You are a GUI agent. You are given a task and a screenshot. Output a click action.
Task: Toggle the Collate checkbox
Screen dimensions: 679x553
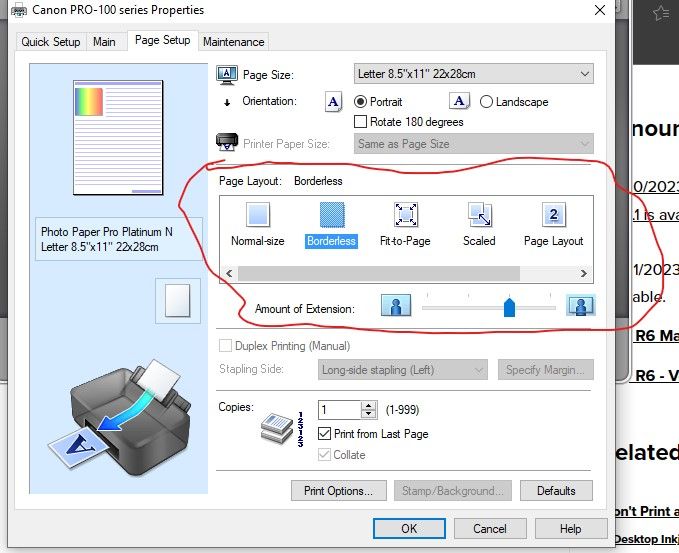coord(324,455)
